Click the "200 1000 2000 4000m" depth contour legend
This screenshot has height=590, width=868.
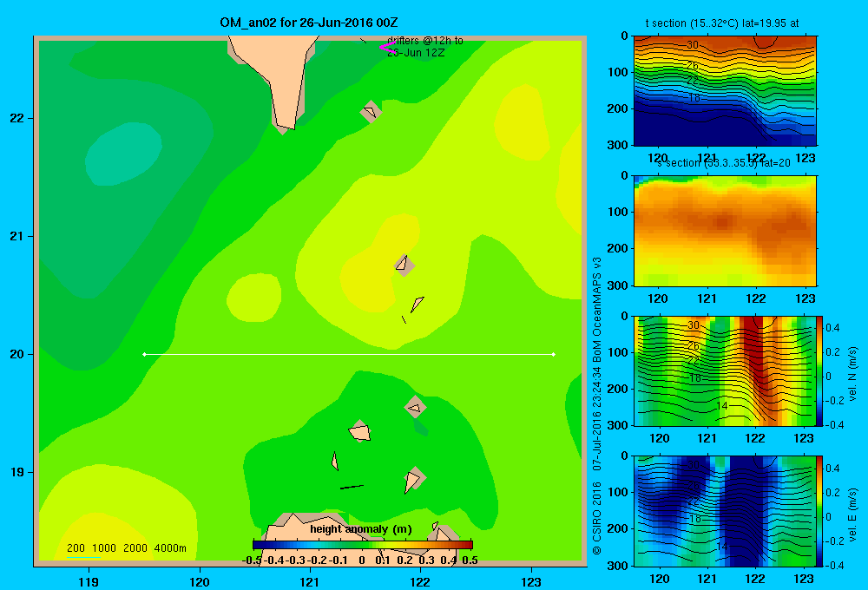tap(126, 548)
